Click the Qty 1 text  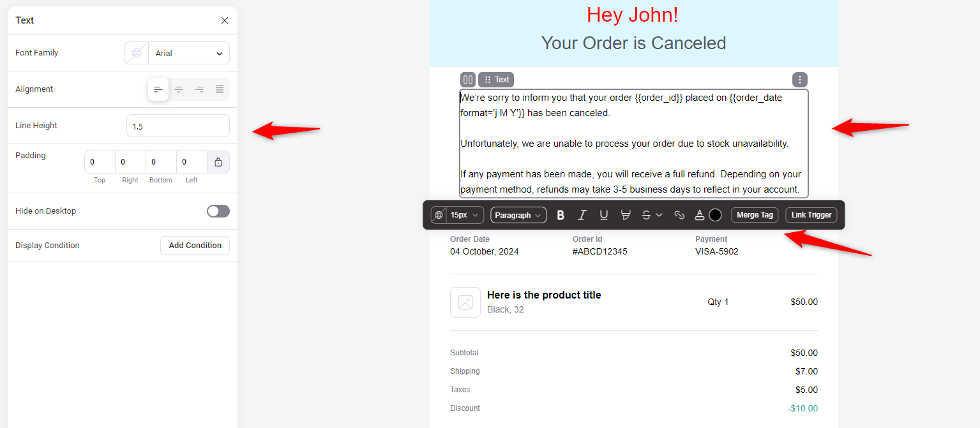(x=718, y=302)
